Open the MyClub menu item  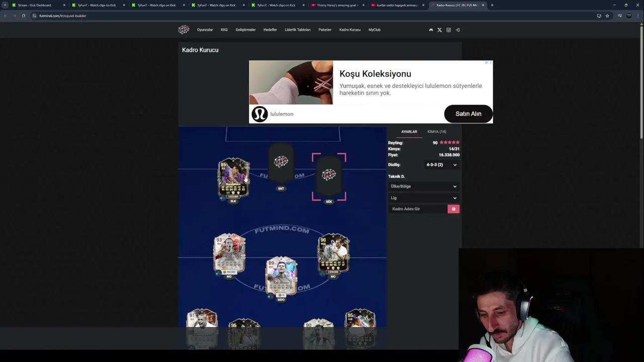pos(374,30)
